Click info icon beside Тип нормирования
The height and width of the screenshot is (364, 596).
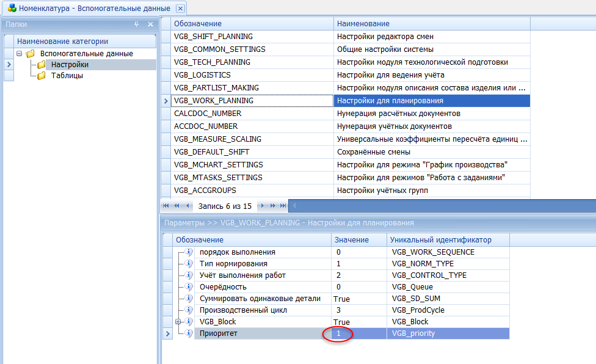(189, 264)
